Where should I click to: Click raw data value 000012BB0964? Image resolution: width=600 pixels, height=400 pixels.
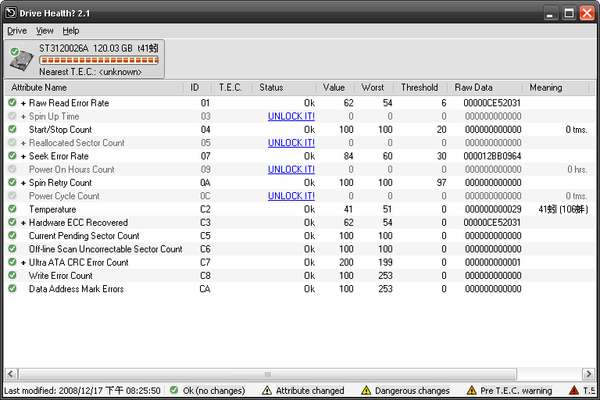[x=492, y=156]
